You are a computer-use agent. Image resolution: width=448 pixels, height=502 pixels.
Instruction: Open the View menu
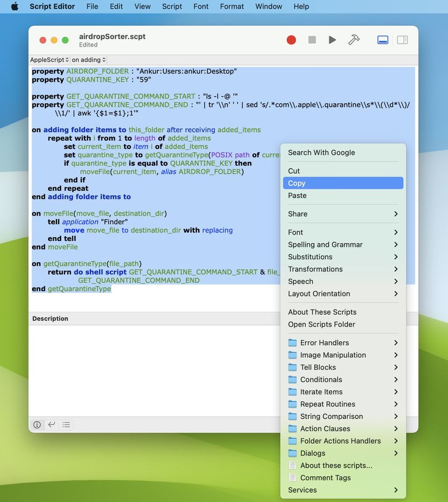(142, 6)
